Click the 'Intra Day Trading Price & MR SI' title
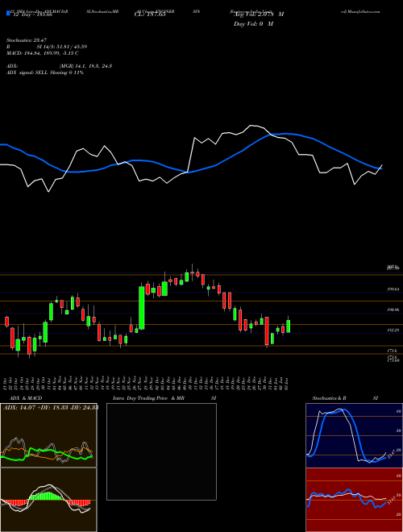403x532 pixels. pyautogui.click(x=164, y=398)
